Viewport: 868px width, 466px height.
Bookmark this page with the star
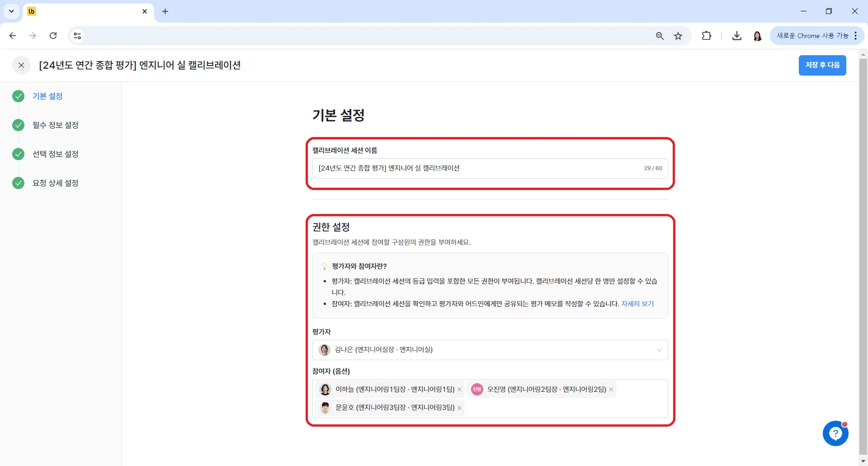coord(678,36)
